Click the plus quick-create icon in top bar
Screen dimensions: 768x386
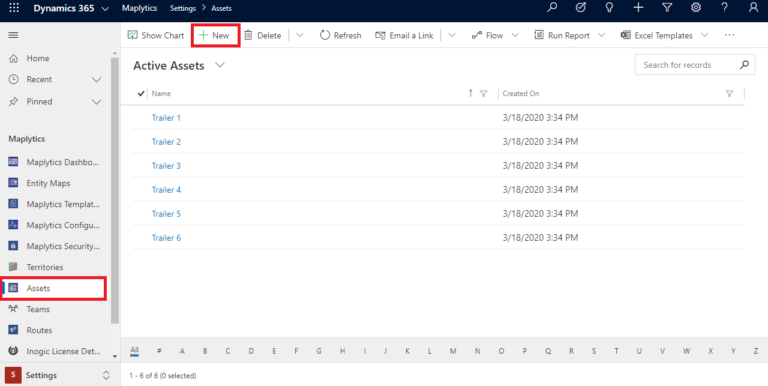[x=638, y=8]
